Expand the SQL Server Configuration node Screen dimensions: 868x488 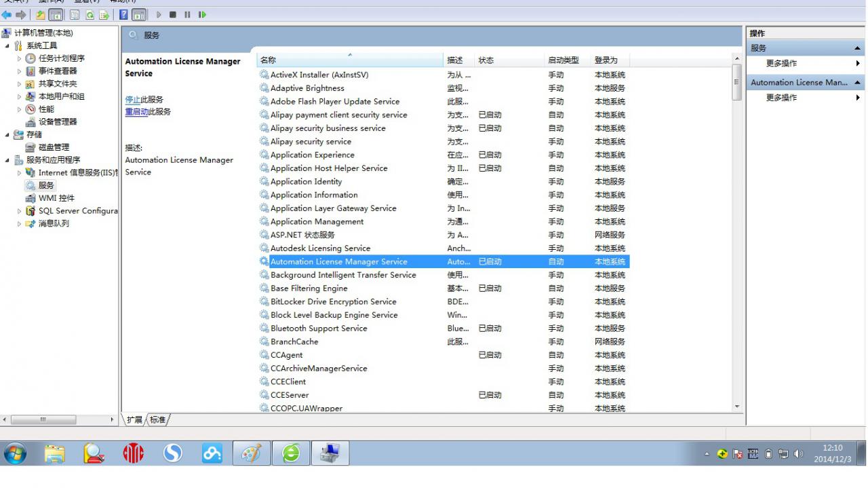pos(20,211)
